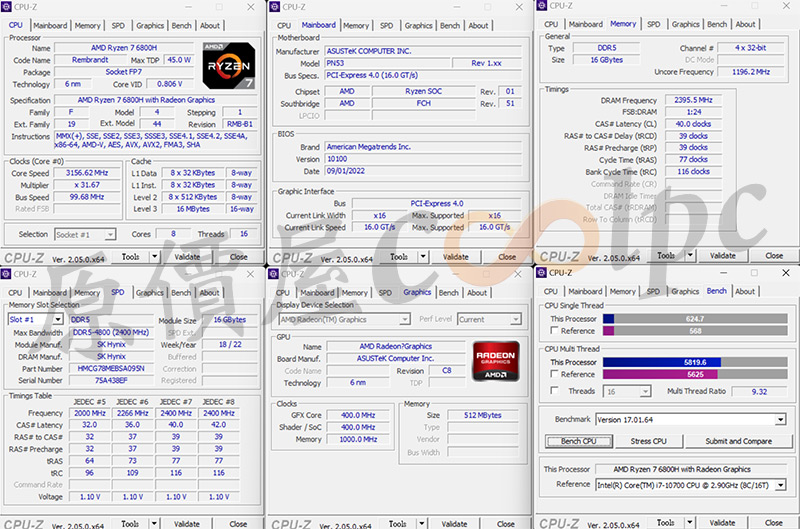Click the CPU-Z title icon in the Memory tab window
Screen dimensions: 800x529
tap(541, 6)
